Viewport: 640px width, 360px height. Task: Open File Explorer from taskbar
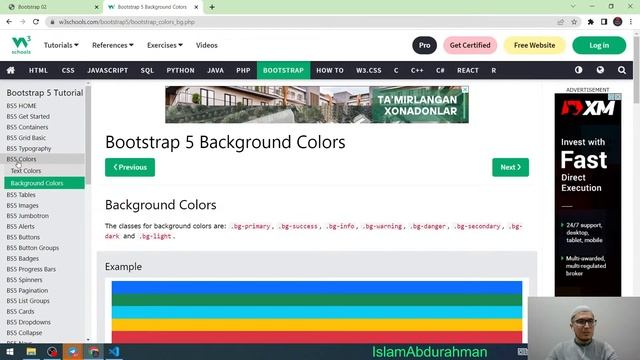(31, 352)
